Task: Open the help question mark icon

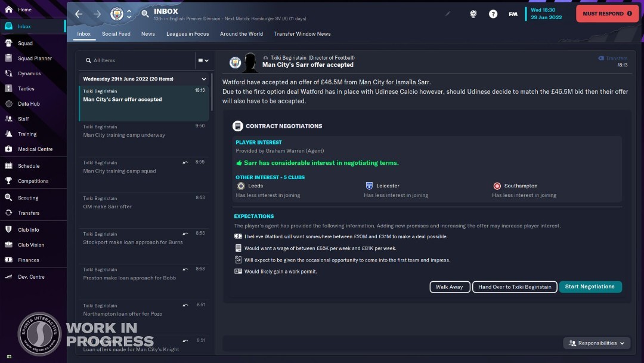Action: pos(493,14)
